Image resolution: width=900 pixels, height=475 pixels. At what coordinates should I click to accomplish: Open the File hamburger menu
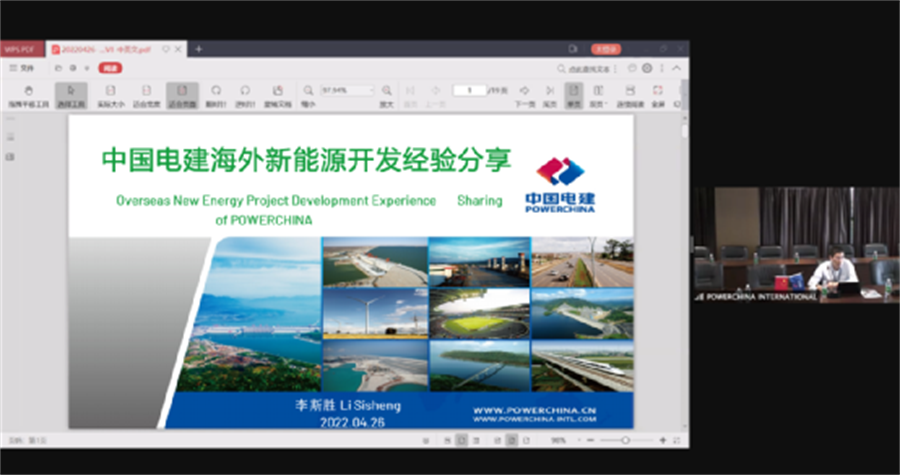click(x=22, y=68)
